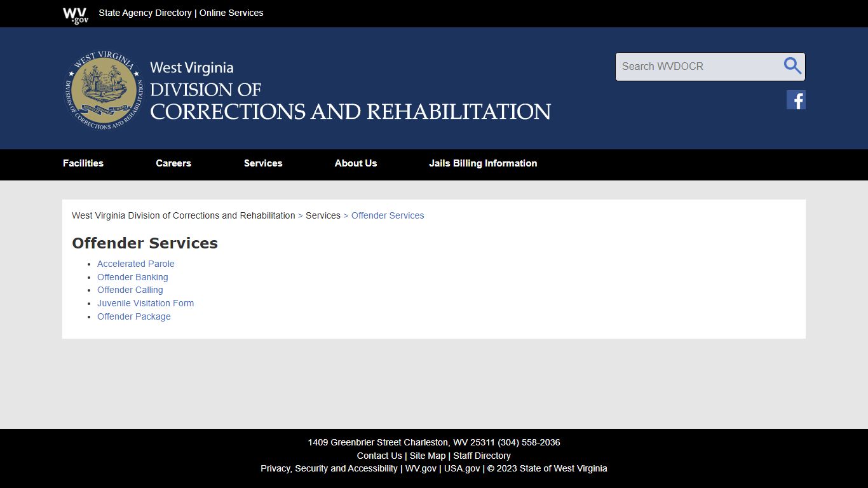Click the Contact Us footer link
Screen dimensions: 868x488
(379, 456)
